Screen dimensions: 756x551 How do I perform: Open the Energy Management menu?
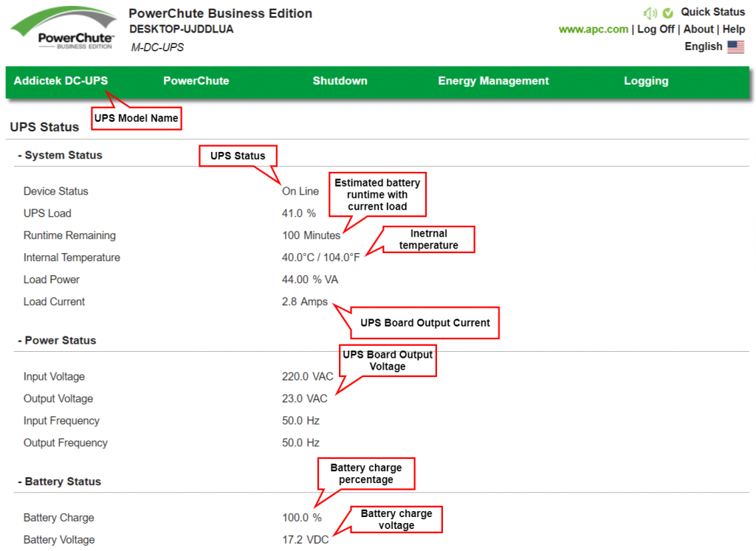click(x=493, y=81)
